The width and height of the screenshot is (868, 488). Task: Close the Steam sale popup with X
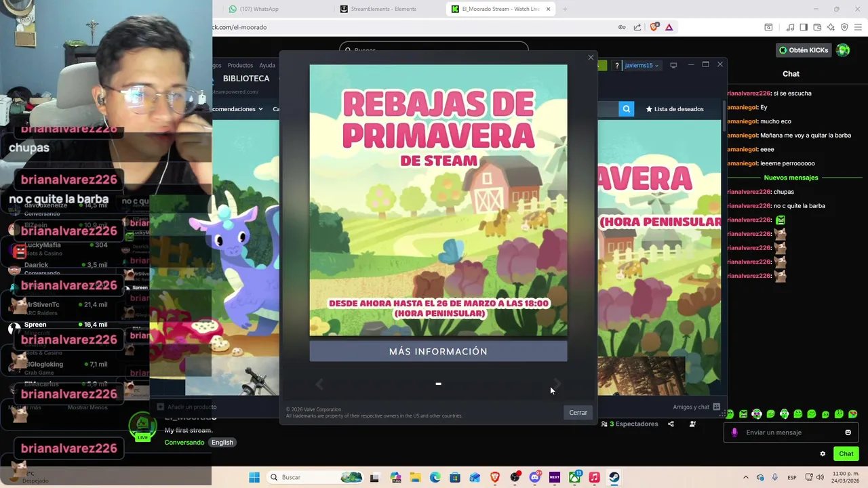click(591, 58)
